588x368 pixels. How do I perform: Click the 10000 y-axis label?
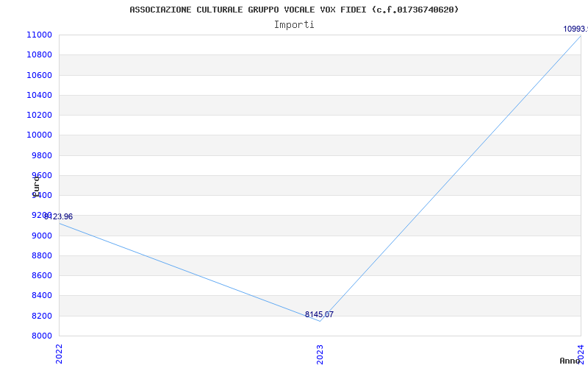click(x=39, y=135)
